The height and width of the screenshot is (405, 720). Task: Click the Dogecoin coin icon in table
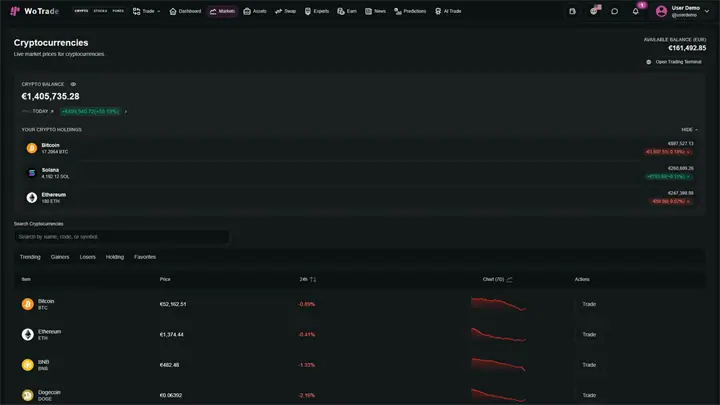(x=28, y=395)
